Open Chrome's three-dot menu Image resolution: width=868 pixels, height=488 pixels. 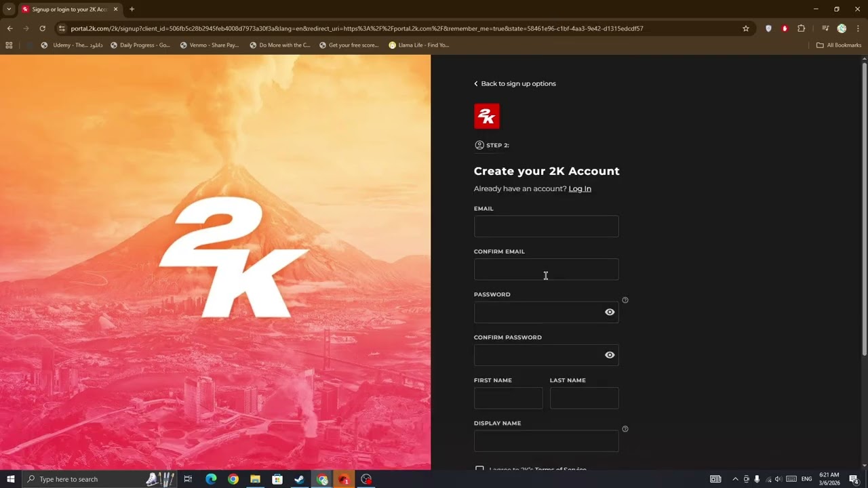click(x=858, y=28)
